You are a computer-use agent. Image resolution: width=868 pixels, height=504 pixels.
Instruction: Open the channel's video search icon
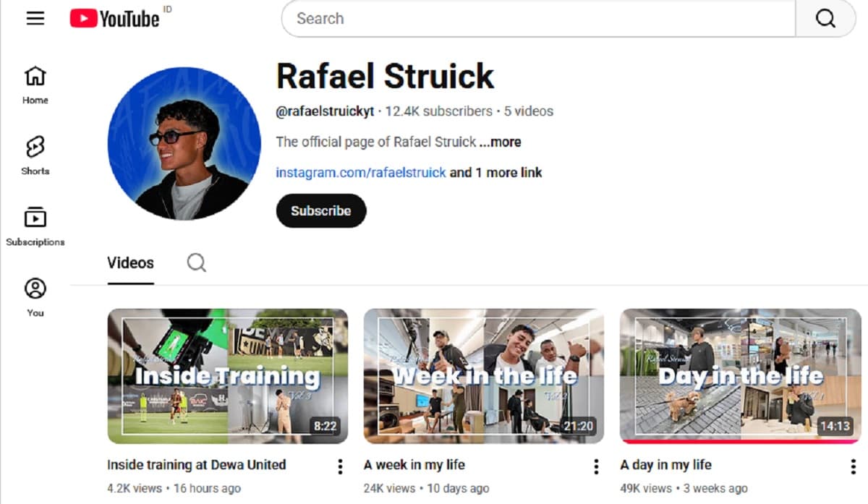pos(195,263)
